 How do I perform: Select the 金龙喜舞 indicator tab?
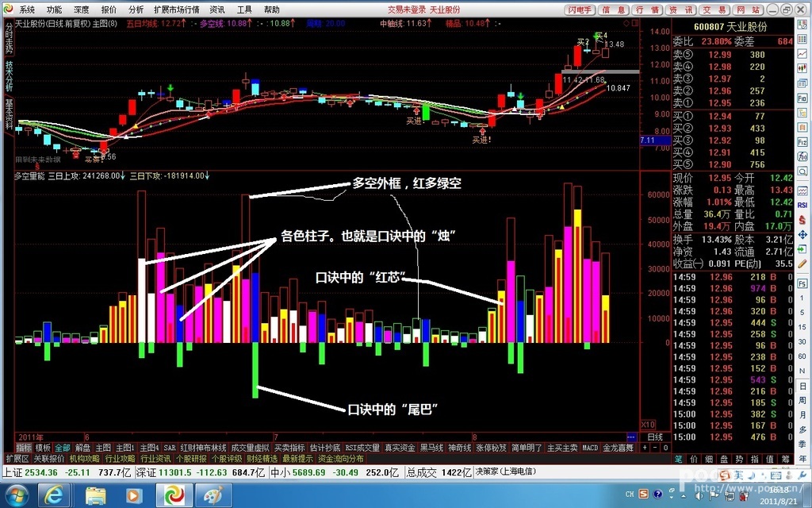point(619,448)
